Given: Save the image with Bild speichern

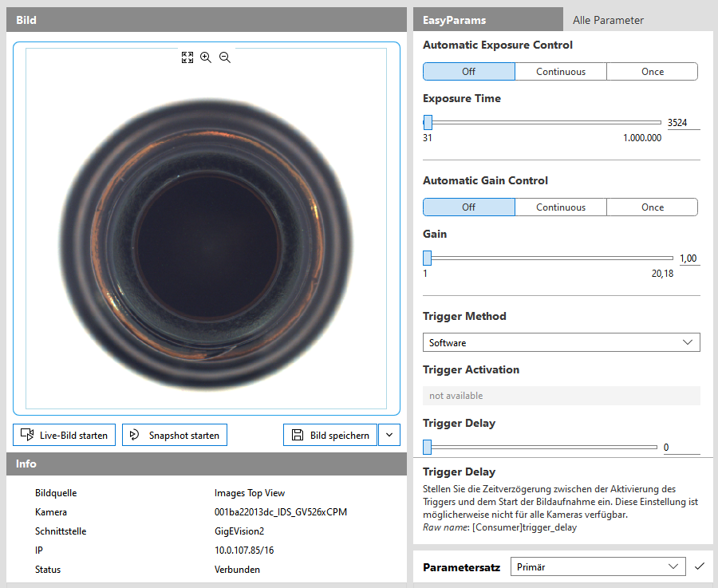Looking at the screenshot, I should pyautogui.click(x=330, y=435).
